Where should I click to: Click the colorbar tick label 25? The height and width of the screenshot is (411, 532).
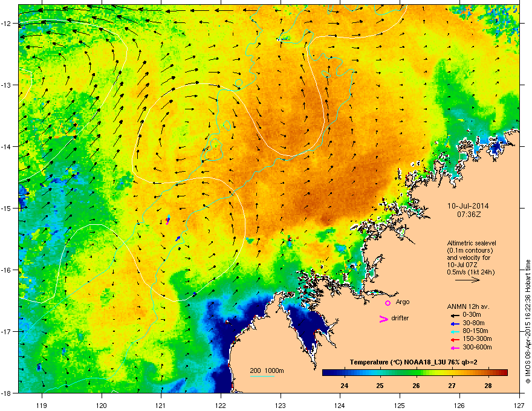(380, 386)
